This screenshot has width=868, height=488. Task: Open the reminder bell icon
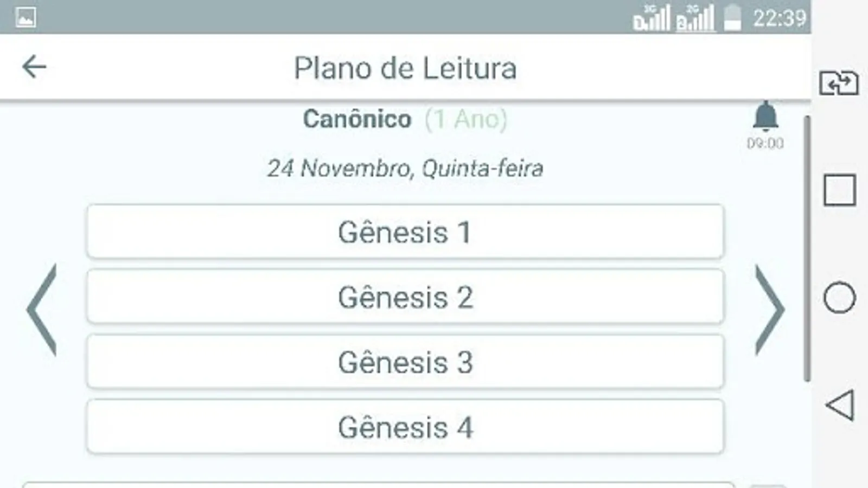click(x=765, y=116)
